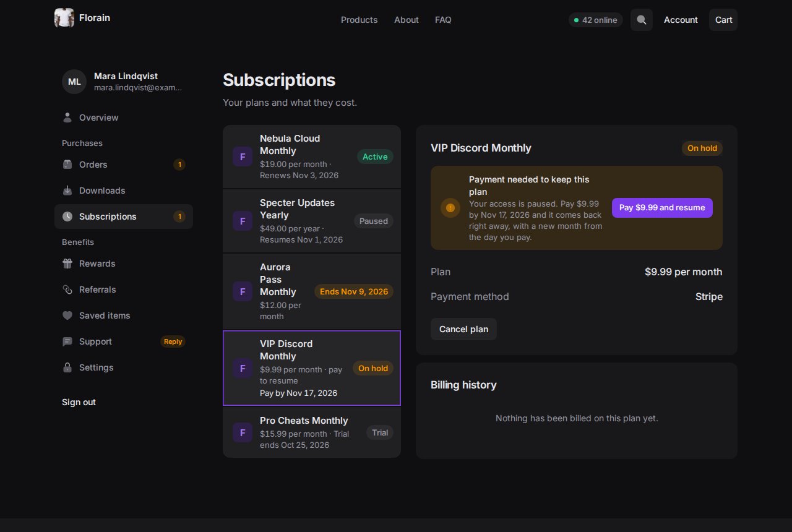The height and width of the screenshot is (532, 792).
Task: Click "Renews Nov 3, 2026" text
Action: click(299, 175)
